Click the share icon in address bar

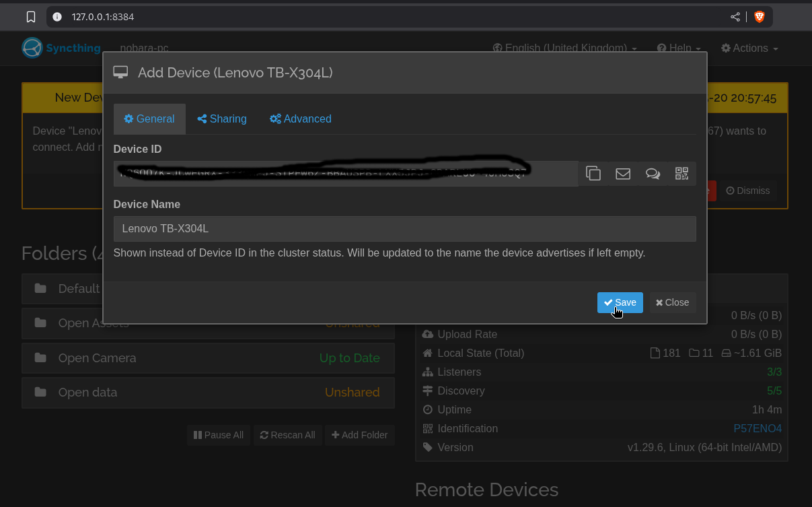coord(735,17)
